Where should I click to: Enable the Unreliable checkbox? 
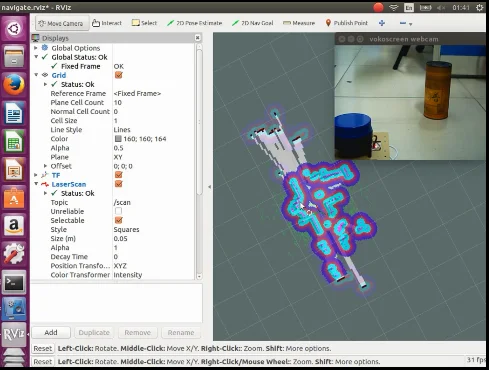click(x=118, y=211)
